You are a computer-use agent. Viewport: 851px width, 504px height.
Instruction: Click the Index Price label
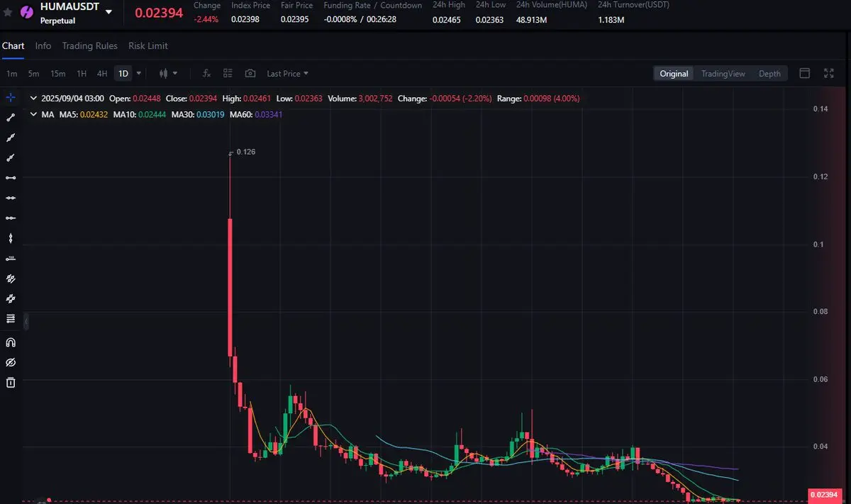pyautogui.click(x=250, y=5)
